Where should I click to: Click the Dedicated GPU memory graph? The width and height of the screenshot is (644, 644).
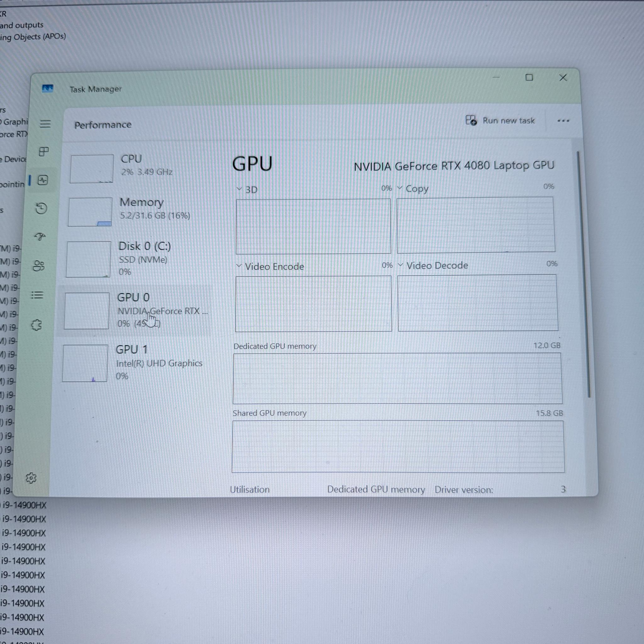pos(397,379)
